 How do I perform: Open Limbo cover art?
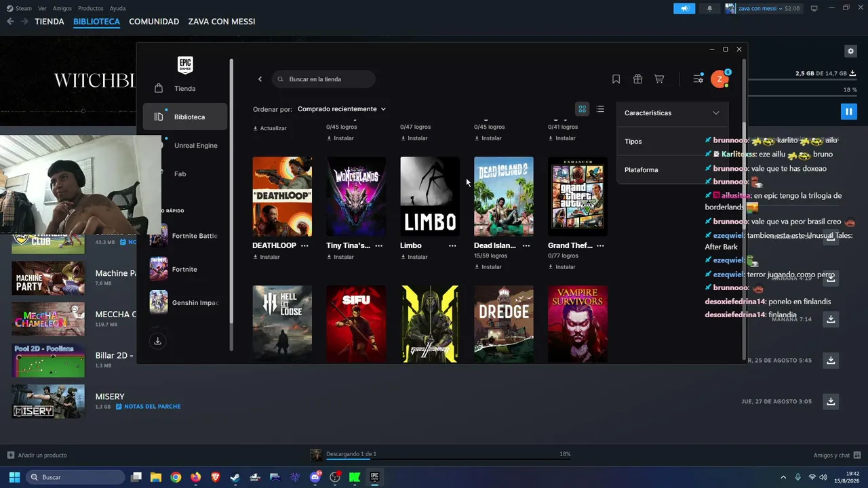pos(430,197)
